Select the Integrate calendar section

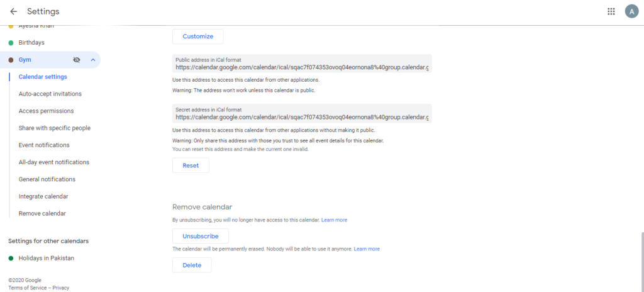click(43, 196)
